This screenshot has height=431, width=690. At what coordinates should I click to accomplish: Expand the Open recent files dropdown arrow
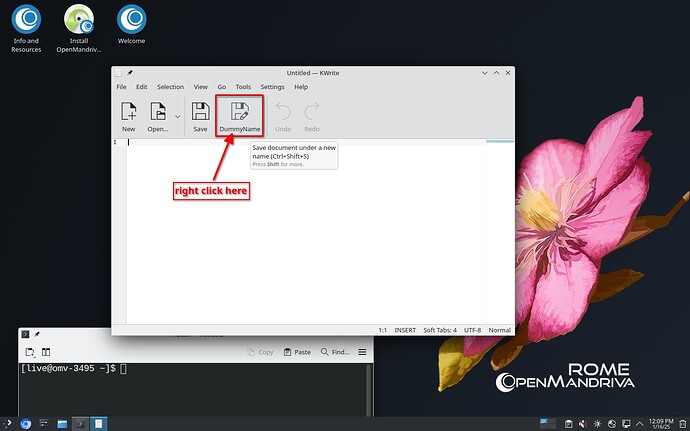[178, 116]
